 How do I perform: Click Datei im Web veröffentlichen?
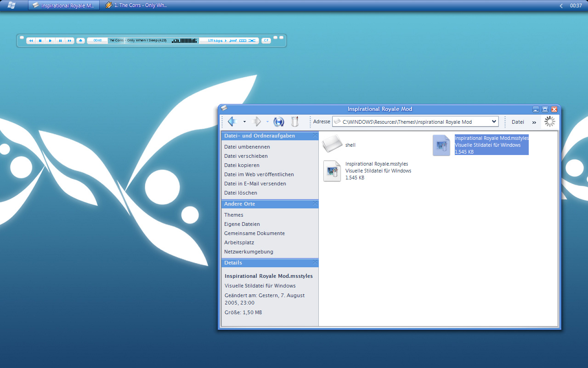click(x=259, y=174)
